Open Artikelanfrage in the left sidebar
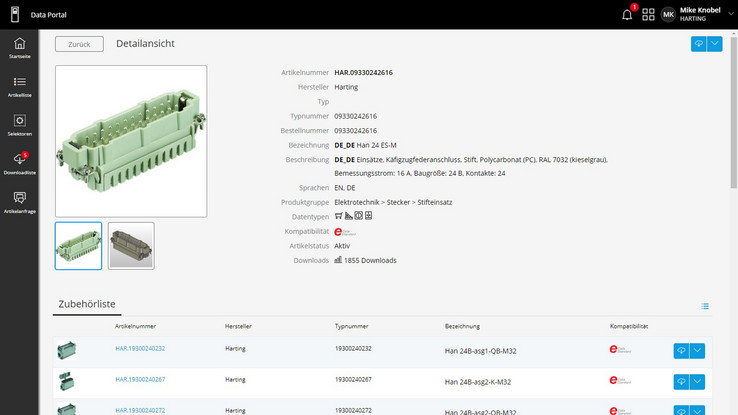738x415 pixels. (20, 201)
